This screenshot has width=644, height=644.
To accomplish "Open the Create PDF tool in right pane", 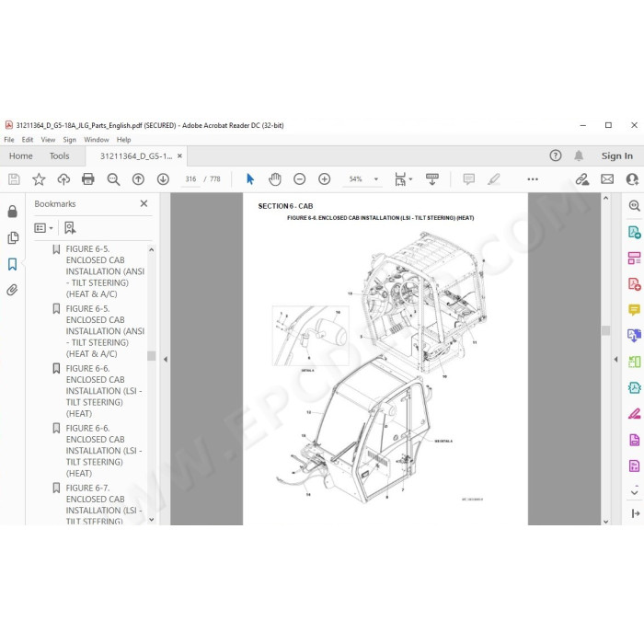I will [x=634, y=283].
